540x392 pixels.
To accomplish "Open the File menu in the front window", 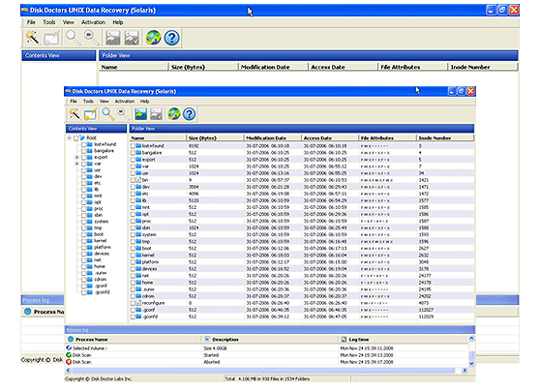I will coord(74,102).
